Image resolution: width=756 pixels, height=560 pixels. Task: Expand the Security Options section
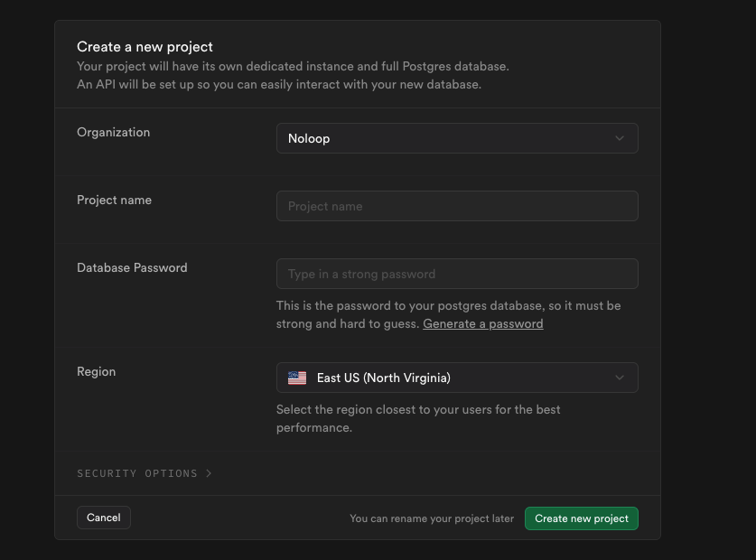[x=137, y=473]
